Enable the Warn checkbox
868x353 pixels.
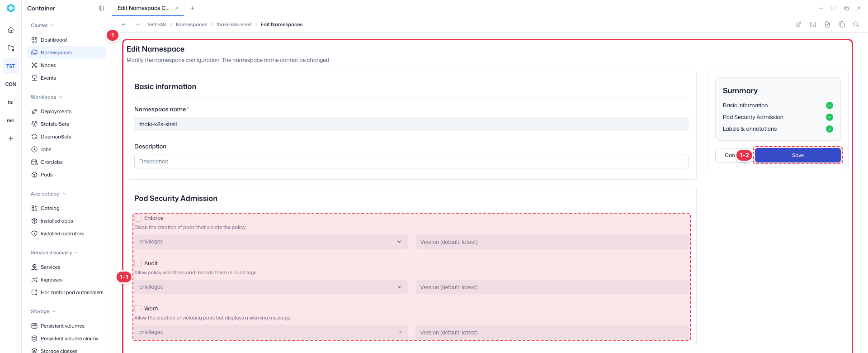click(138, 309)
